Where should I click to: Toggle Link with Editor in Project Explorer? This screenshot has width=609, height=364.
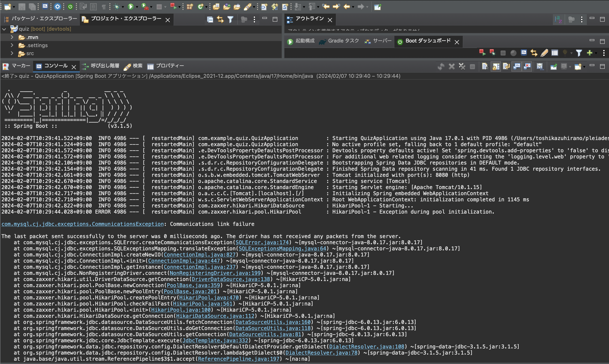220,19
